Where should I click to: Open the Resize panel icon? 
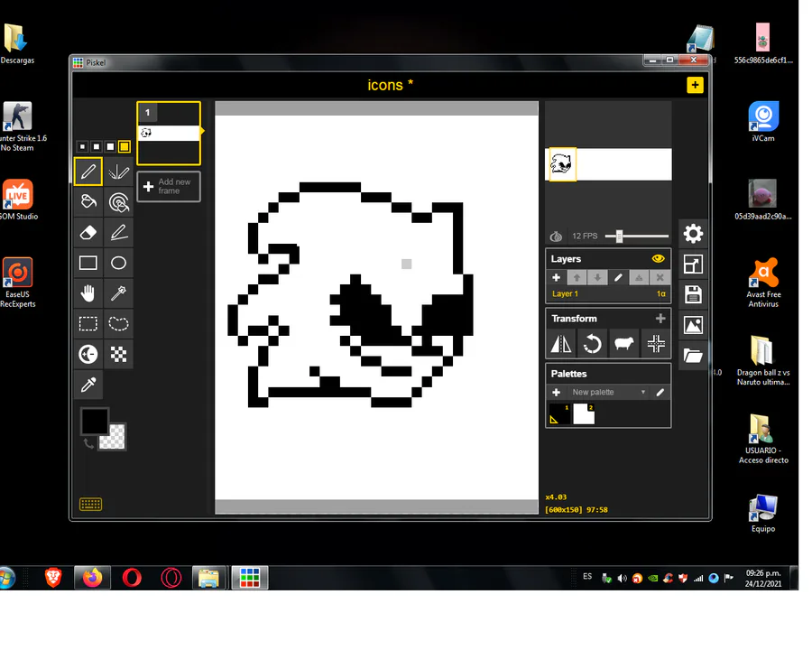point(693,265)
